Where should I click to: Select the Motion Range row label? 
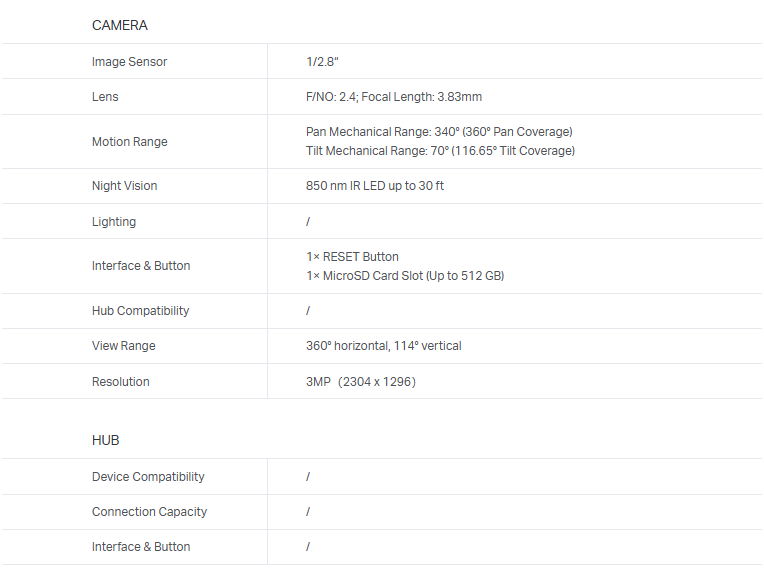130,142
